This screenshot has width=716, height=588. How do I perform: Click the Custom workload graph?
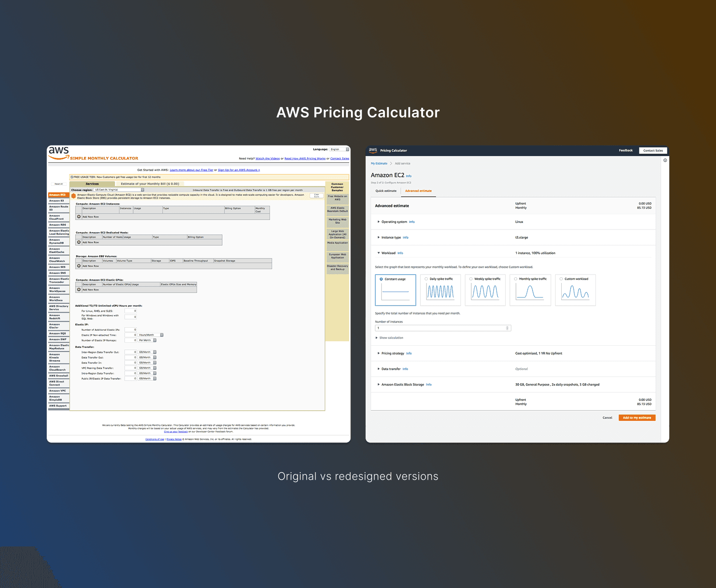575,291
